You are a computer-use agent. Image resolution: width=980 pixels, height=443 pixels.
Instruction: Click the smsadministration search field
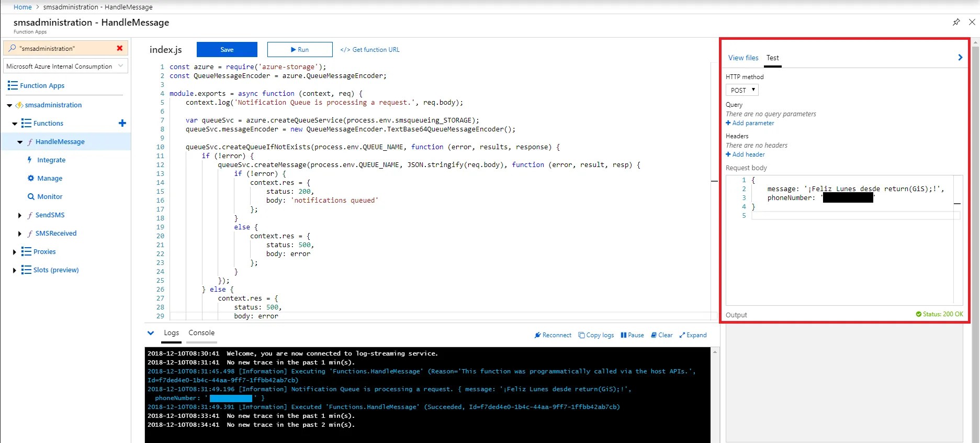pos(66,48)
